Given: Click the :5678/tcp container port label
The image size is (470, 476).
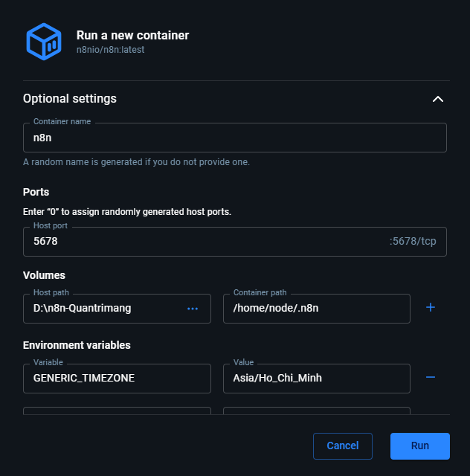Looking at the screenshot, I should tap(413, 242).
